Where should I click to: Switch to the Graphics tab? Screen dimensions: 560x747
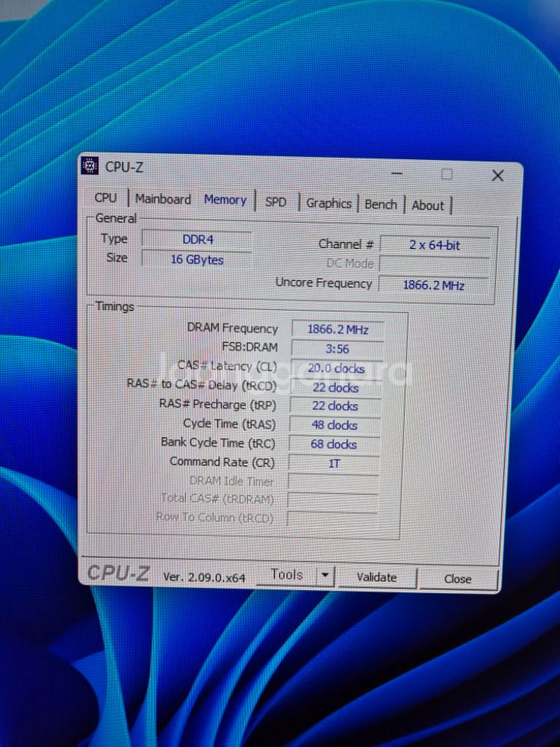pos(329,203)
